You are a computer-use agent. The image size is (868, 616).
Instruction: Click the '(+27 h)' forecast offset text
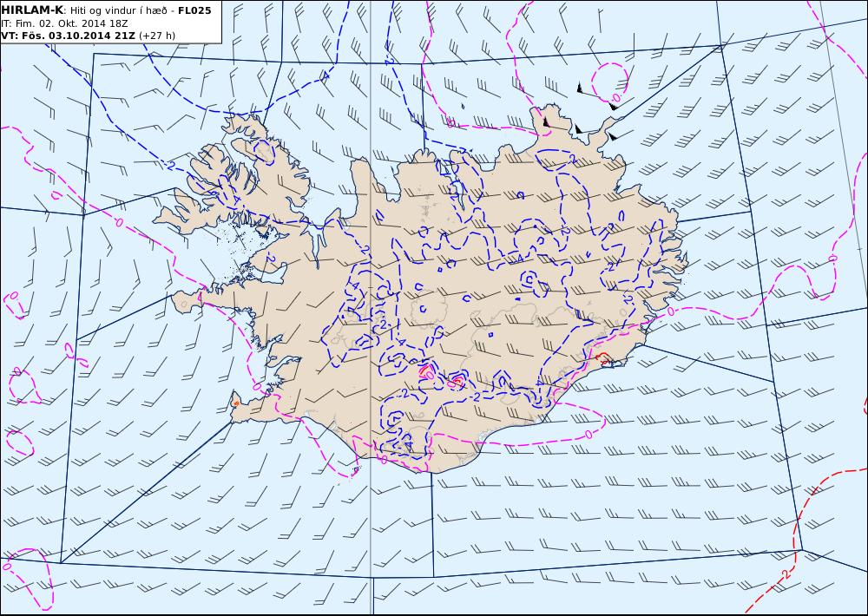[x=157, y=36]
